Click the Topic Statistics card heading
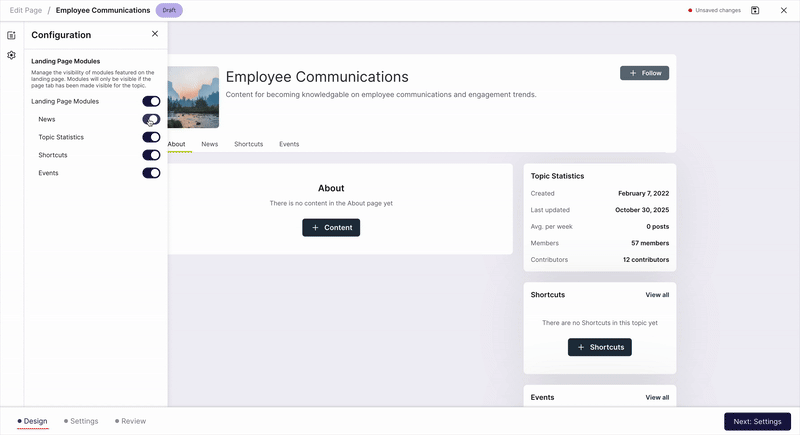Image resolution: width=800 pixels, height=435 pixels. [557, 176]
